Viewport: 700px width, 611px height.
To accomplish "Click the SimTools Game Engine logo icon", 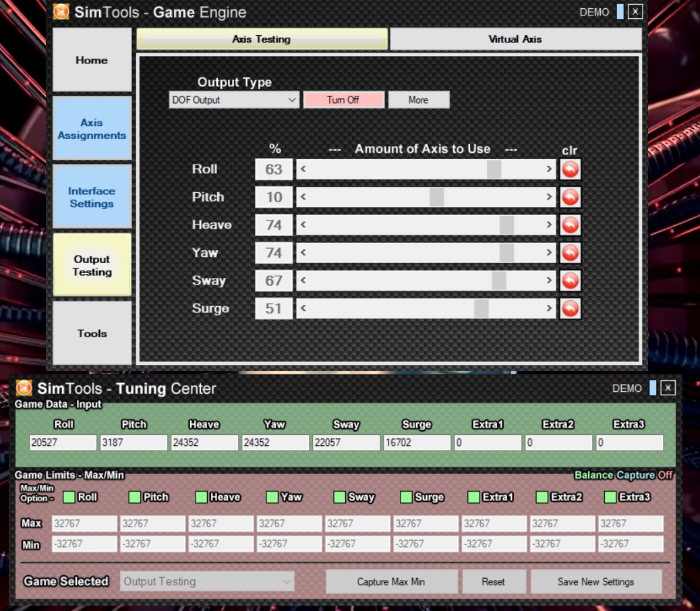I will (61, 12).
